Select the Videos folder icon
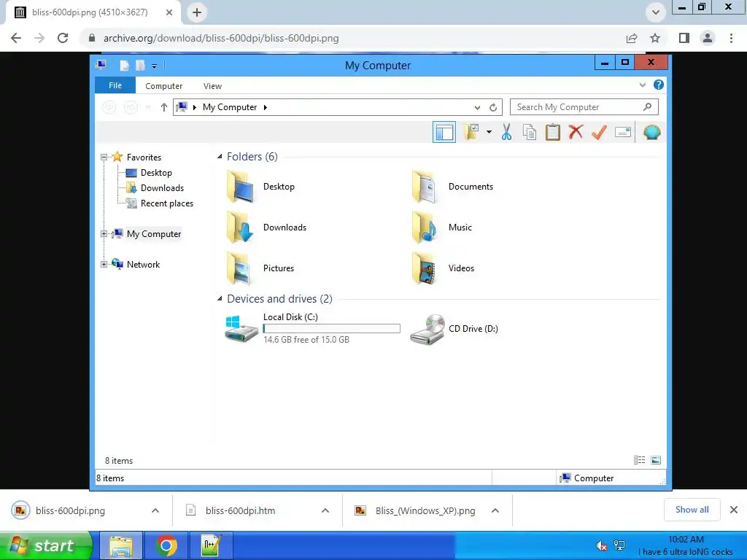Screen dimensions: 747x560 pyautogui.click(x=425, y=268)
